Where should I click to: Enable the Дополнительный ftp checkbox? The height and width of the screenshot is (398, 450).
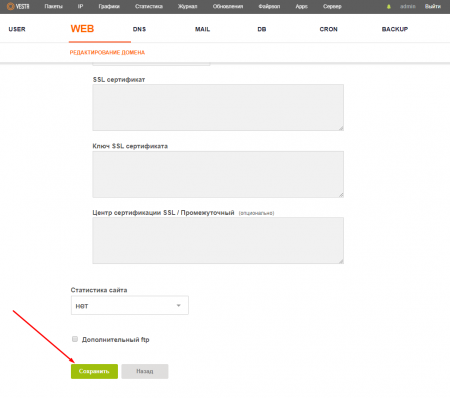pos(75,339)
